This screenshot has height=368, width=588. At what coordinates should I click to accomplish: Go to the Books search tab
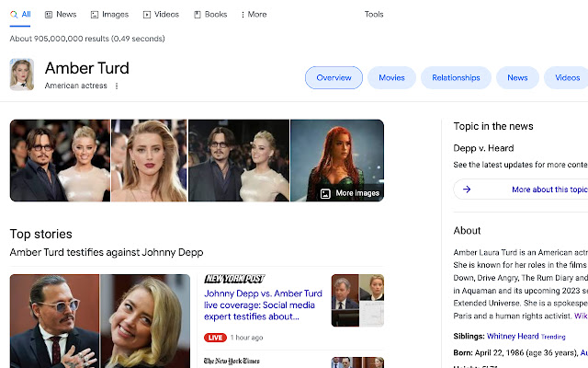210,15
